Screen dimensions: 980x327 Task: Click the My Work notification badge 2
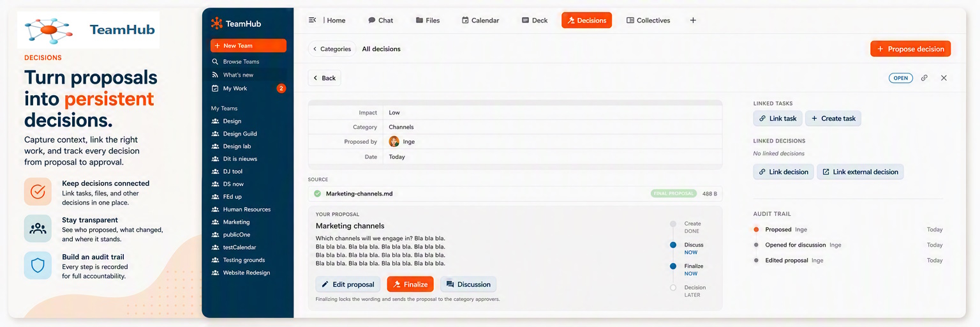(281, 88)
